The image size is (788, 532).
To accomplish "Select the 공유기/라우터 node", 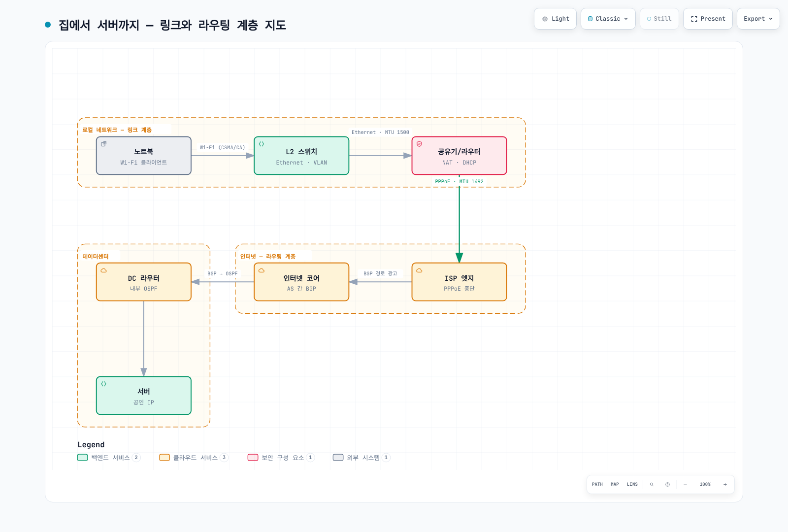I will point(459,156).
